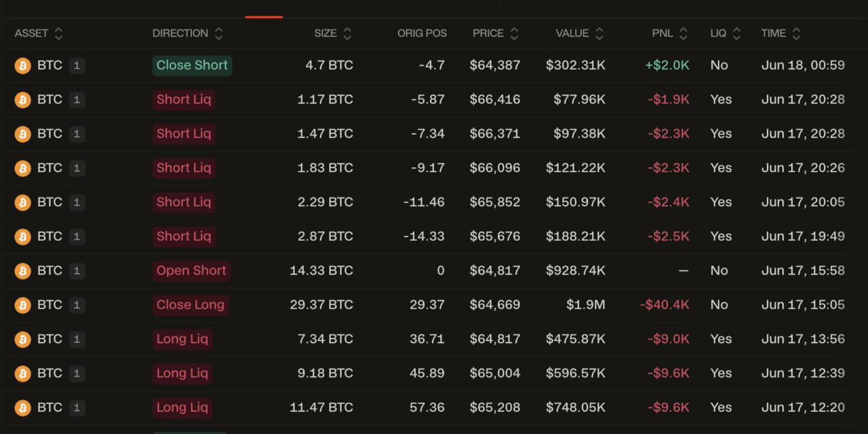This screenshot has height=434, width=868.
Task: Select the Open Short direction tag
Action: click(x=191, y=271)
